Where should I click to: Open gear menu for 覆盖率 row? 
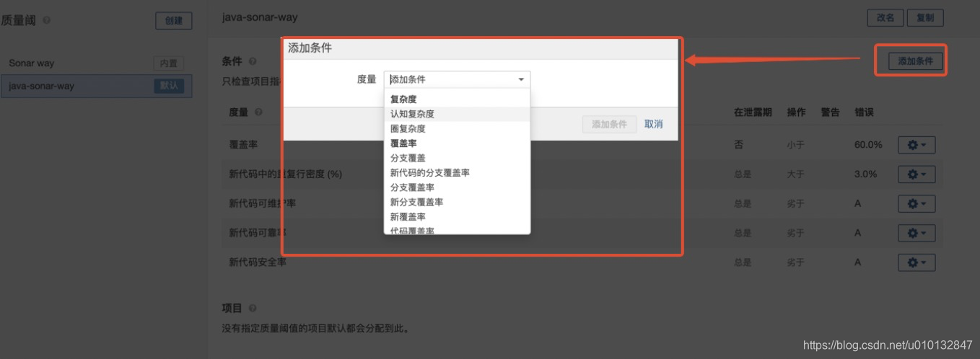pyautogui.click(x=916, y=145)
